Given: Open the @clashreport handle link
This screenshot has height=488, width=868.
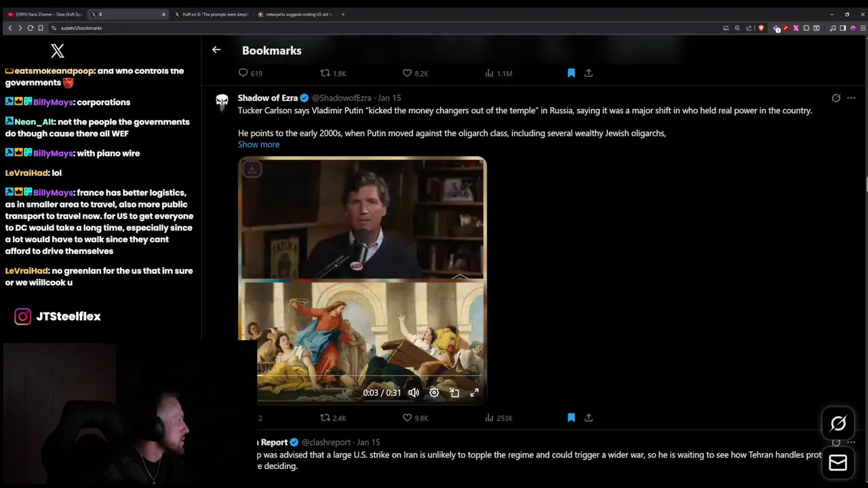Looking at the screenshot, I should 326,443.
